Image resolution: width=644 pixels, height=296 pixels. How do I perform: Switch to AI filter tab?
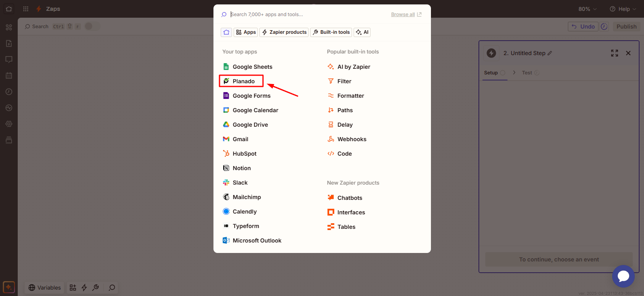362,32
